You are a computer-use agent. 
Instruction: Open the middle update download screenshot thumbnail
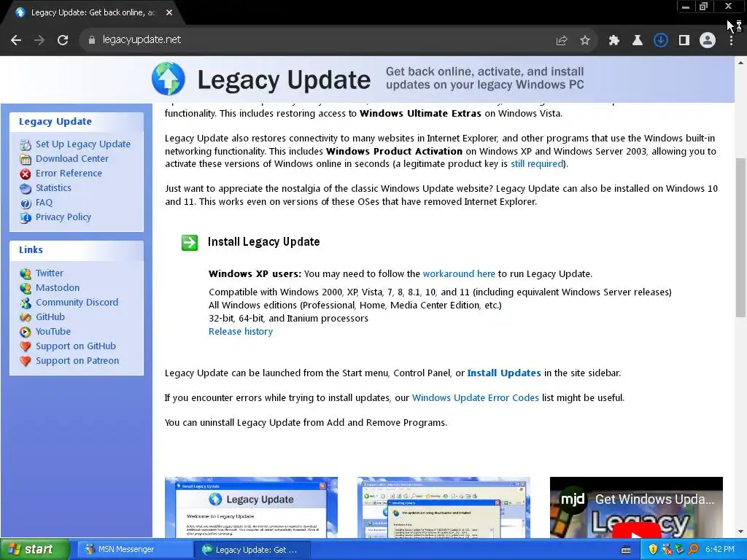point(444,507)
